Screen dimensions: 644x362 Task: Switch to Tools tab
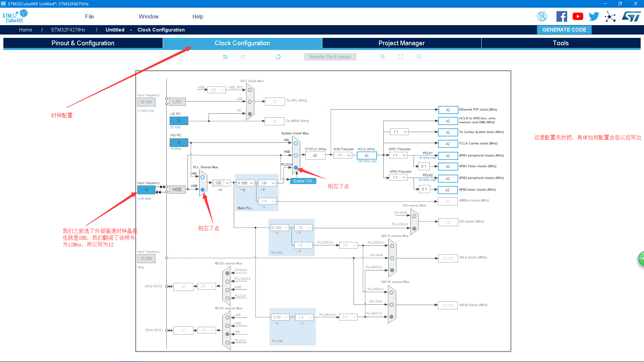click(561, 43)
